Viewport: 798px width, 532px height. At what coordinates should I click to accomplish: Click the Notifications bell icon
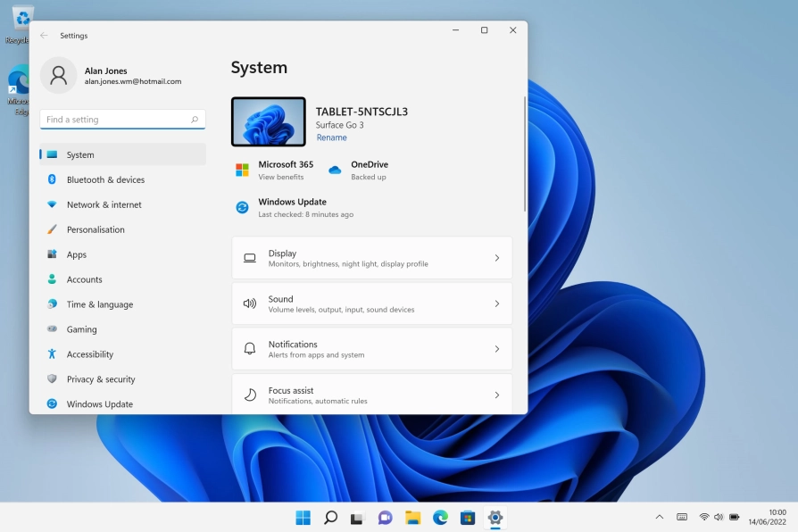(x=252, y=348)
